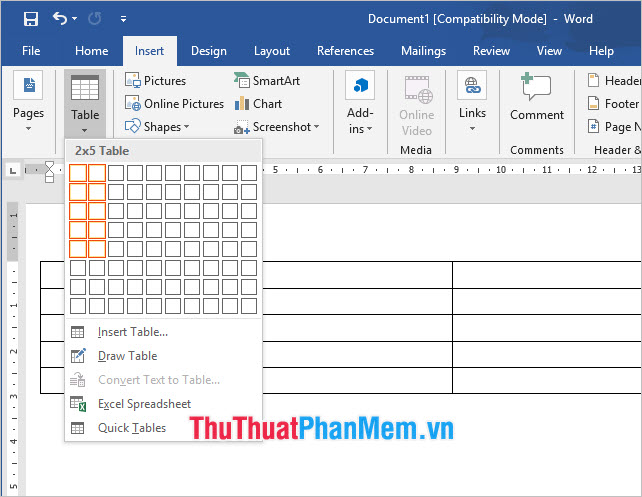Click the Header page icon
This screenshot has height=497, width=642.
tap(593, 80)
